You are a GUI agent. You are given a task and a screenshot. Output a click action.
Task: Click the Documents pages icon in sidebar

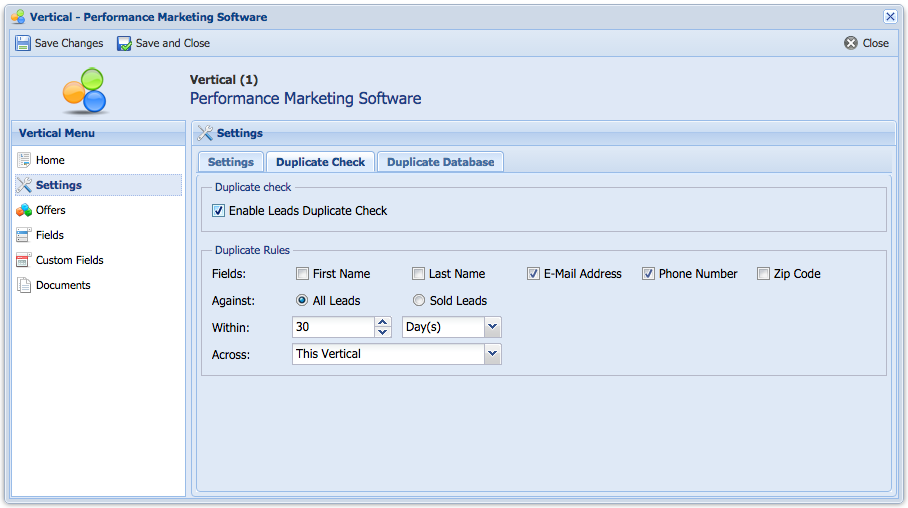[24, 285]
